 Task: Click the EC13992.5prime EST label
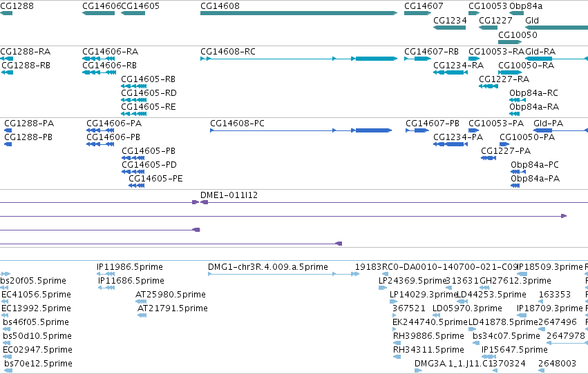tap(36, 309)
